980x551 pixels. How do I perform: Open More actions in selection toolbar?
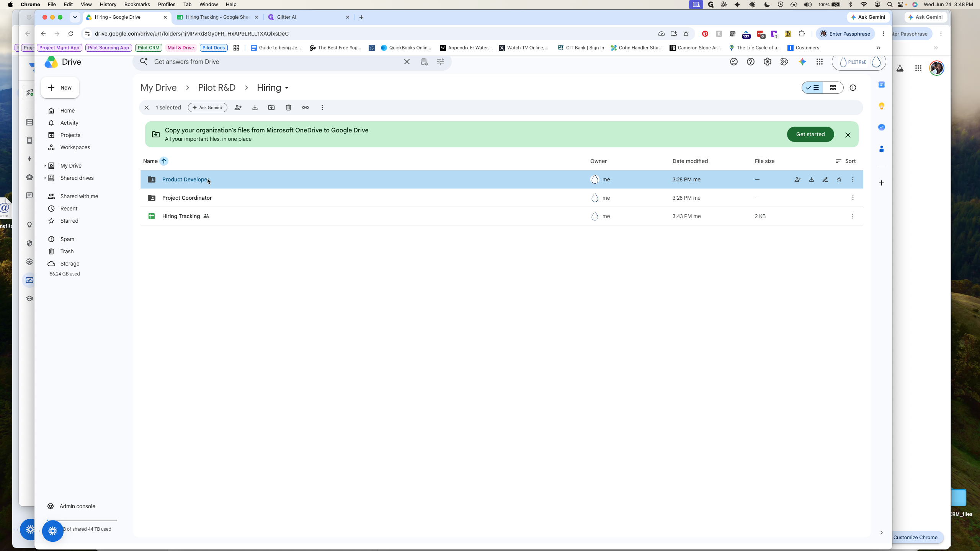[322, 108]
